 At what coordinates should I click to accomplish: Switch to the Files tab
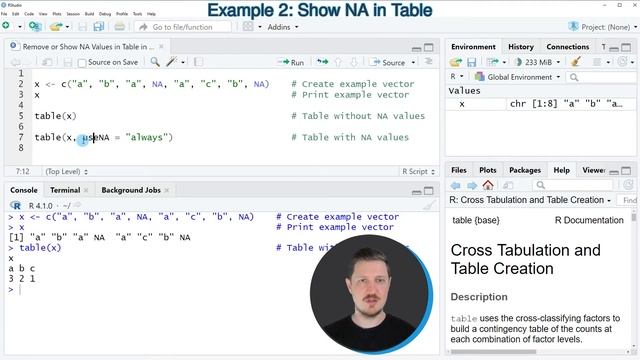coord(459,170)
